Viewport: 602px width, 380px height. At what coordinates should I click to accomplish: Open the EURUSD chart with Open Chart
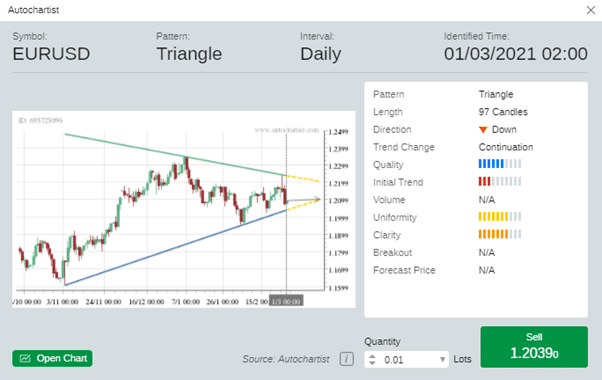click(x=52, y=358)
